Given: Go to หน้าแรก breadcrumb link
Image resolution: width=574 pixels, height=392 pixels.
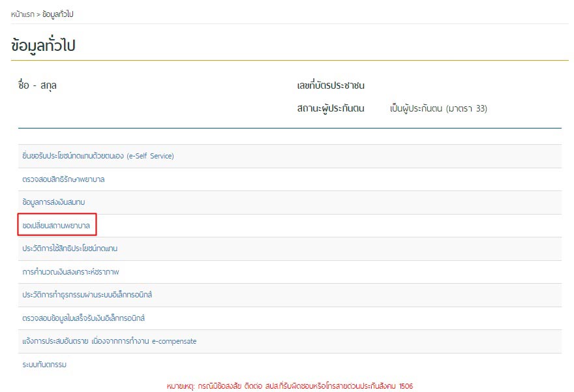Looking at the screenshot, I should (x=22, y=14).
